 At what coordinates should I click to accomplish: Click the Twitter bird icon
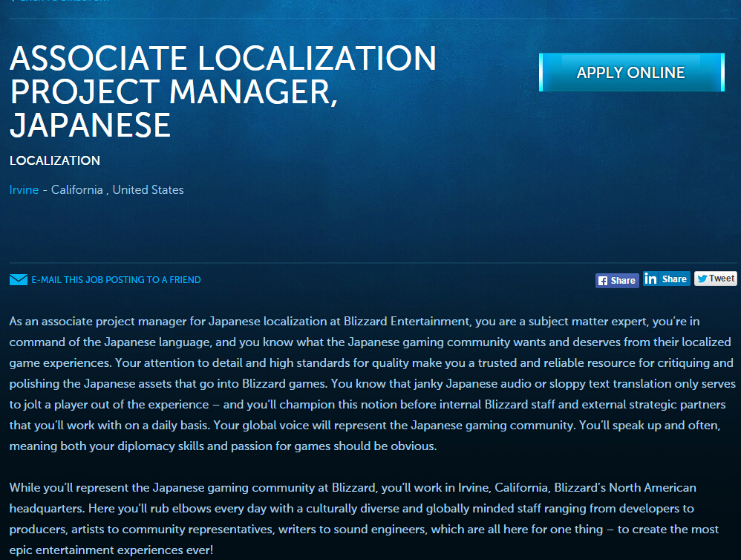tap(702, 279)
